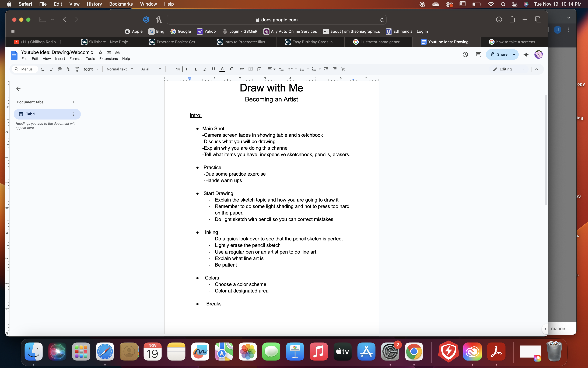Screen dimensions: 588x368
Task: Click the Move to folder icon
Action: coord(109,52)
